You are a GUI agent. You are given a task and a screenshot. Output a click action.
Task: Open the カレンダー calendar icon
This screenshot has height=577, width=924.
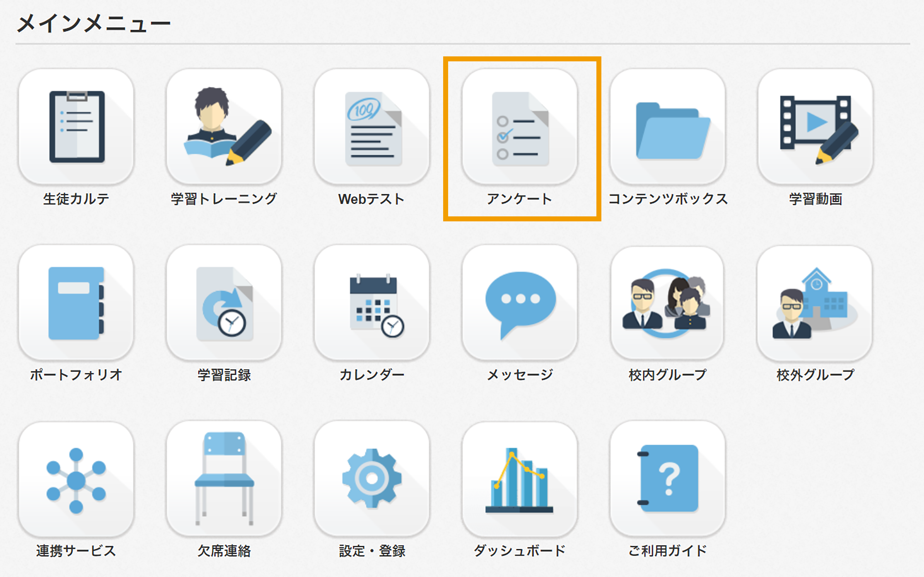[372, 303]
